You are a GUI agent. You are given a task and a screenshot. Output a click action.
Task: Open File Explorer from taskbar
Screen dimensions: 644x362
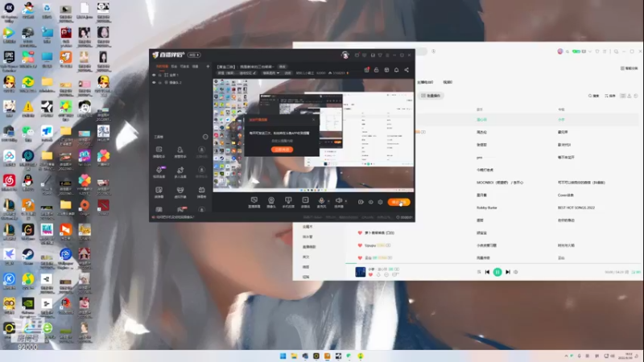click(294, 356)
